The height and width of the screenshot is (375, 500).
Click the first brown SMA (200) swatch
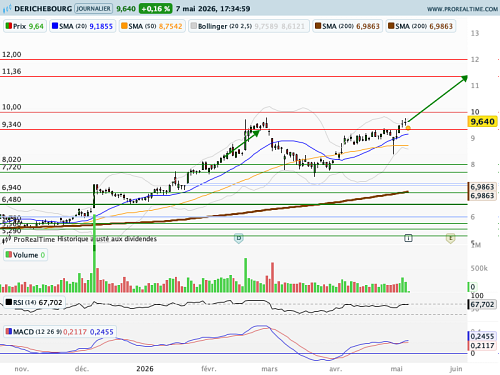point(318,26)
